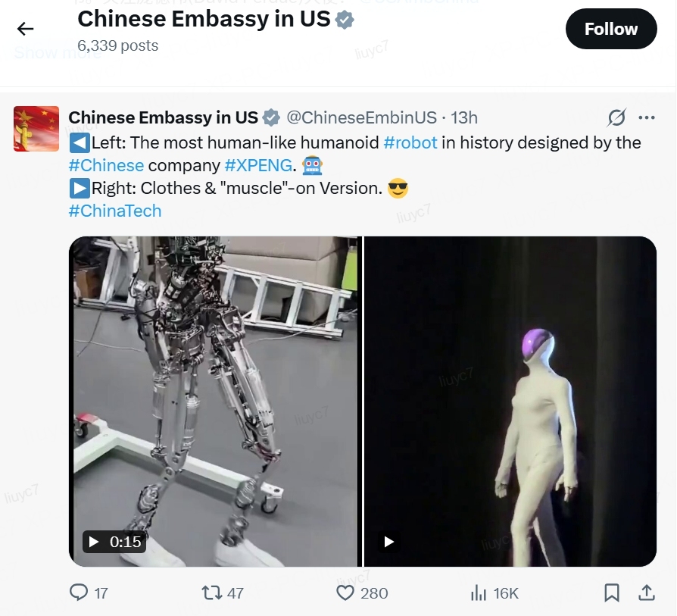The height and width of the screenshot is (616, 677).
Task: Like the post with heart icon
Action: (345, 593)
